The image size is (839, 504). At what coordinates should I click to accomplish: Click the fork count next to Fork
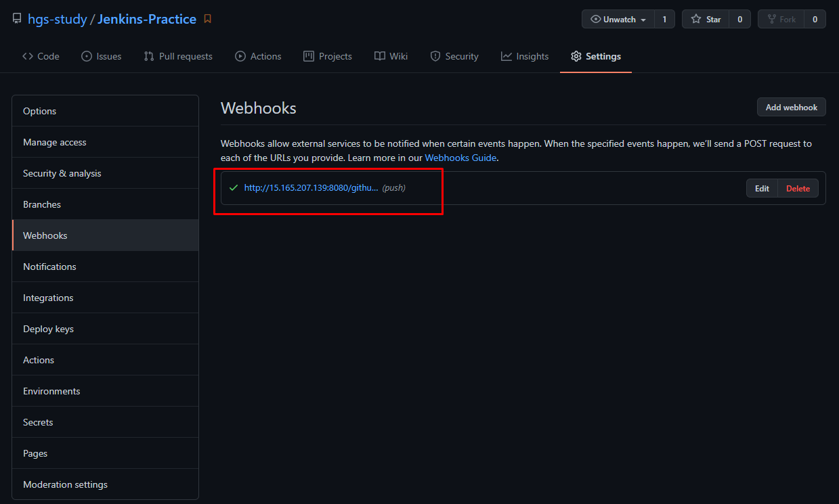tap(815, 20)
